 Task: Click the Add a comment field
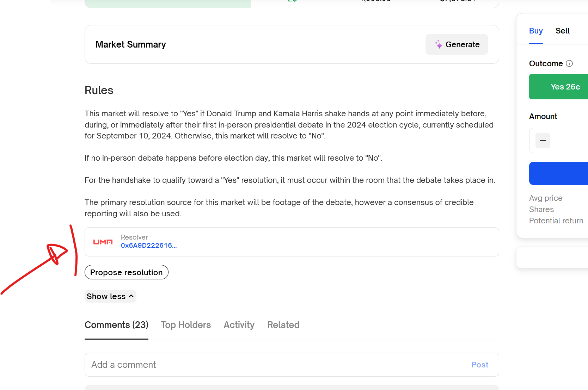click(x=275, y=365)
